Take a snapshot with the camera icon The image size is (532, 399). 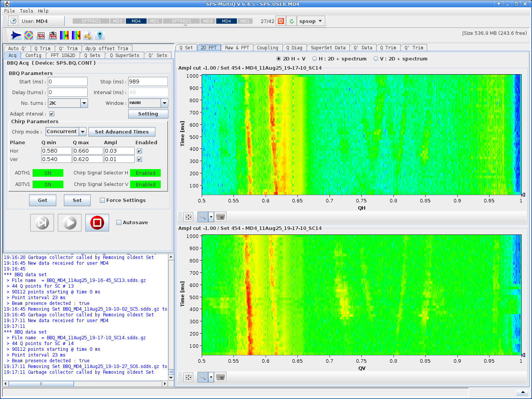(220, 217)
